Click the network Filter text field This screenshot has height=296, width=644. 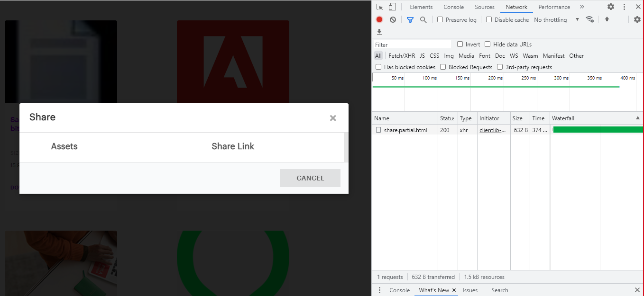tap(412, 45)
